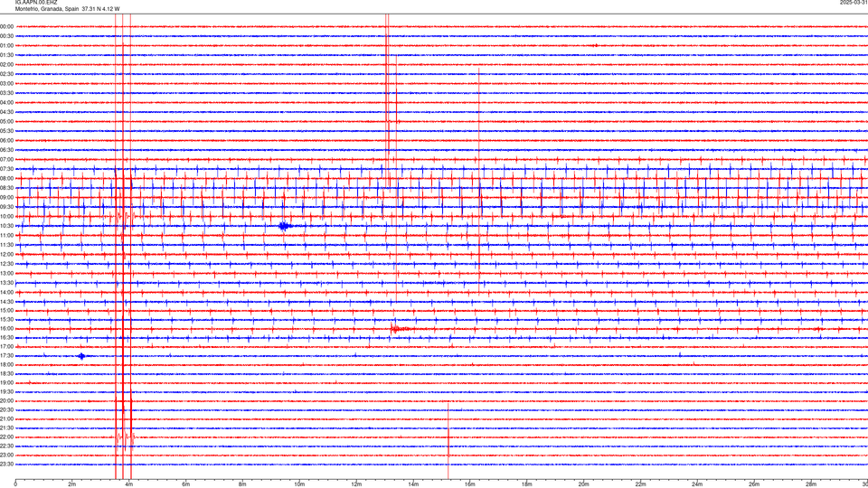This screenshot has width=868, height=488.
Task: Click the 0 minute axis tick label
Action: pyautogui.click(x=15, y=484)
